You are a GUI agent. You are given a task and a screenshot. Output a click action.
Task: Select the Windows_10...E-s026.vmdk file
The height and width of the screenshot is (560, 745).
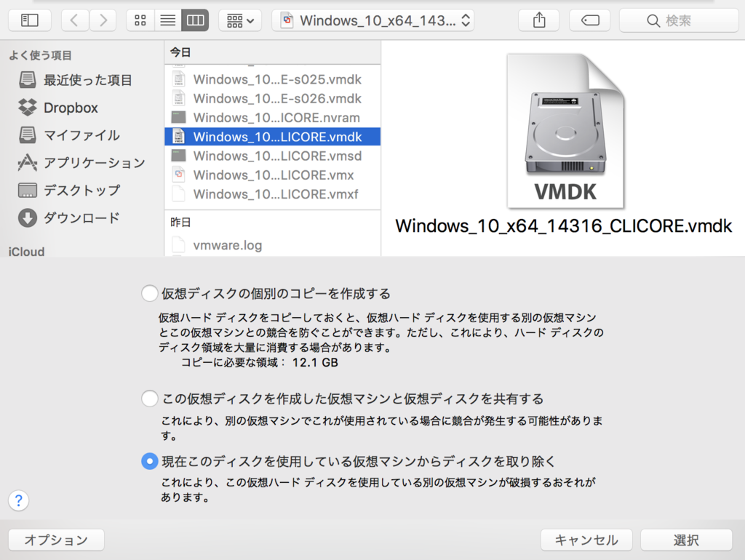coord(272,98)
